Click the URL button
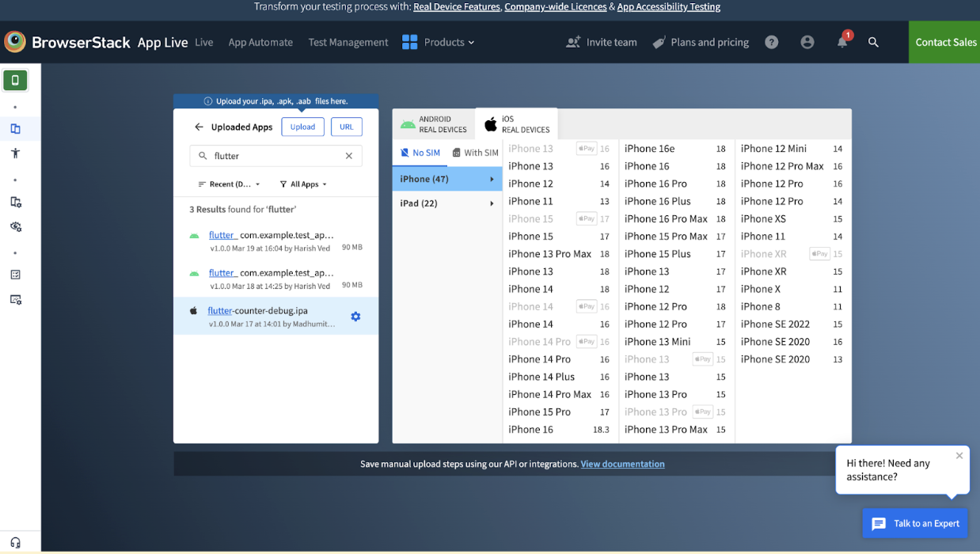980x554 pixels. coord(346,127)
